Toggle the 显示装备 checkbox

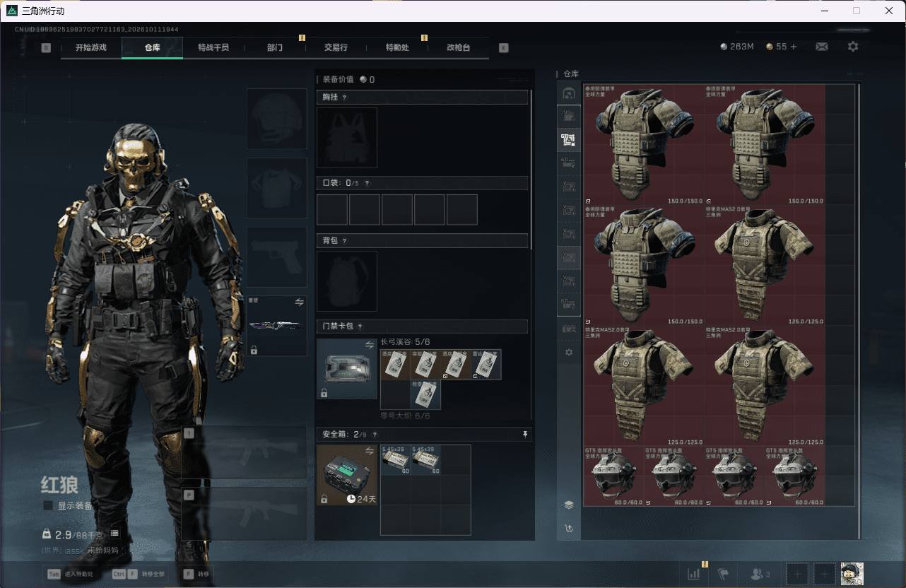coord(48,506)
